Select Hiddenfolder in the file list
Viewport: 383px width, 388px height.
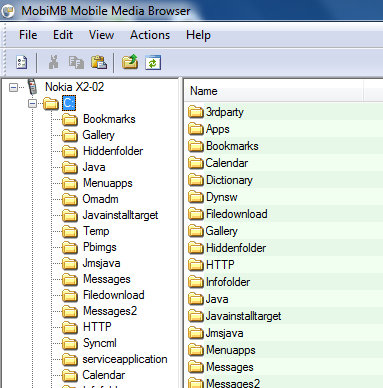236,248
